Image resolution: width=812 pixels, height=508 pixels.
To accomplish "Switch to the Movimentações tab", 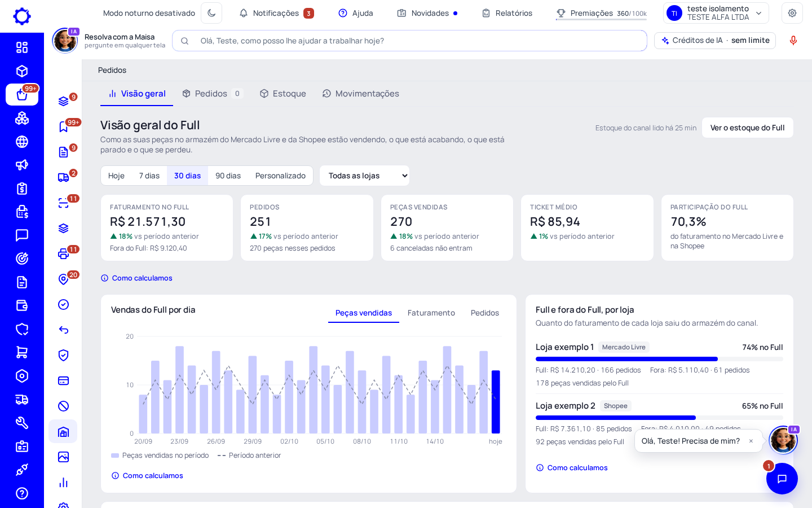I will coord(361,94).
